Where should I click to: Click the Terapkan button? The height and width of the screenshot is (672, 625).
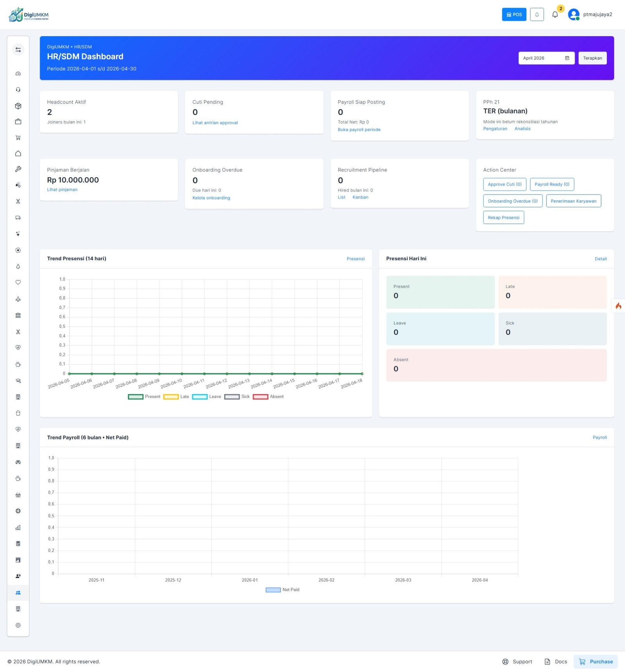(x=592, y=58)
